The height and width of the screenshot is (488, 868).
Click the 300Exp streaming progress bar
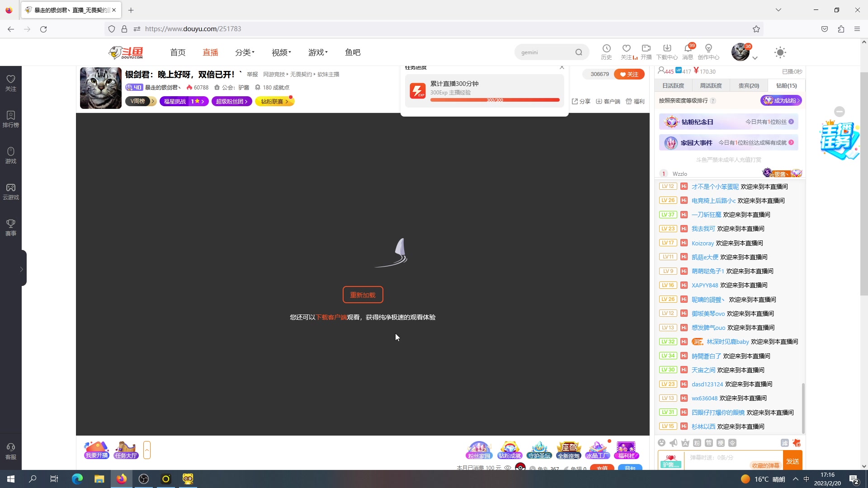[495, 99]
